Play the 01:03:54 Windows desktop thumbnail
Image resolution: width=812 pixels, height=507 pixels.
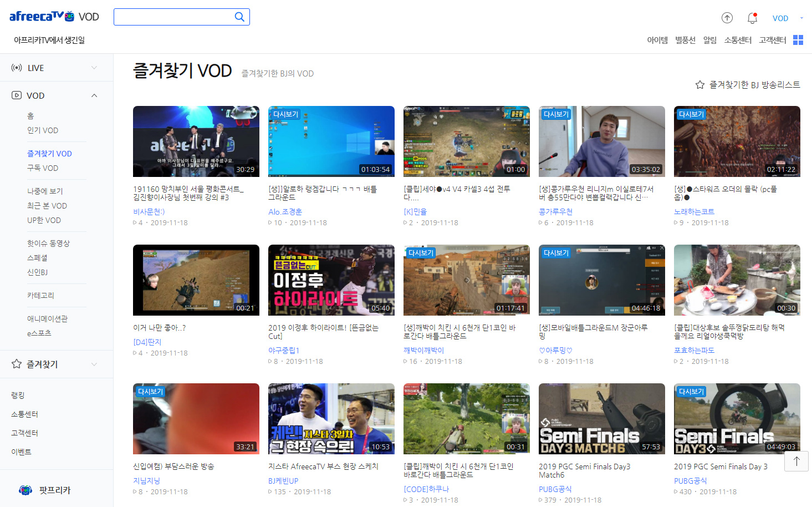click(x=331, y=141)
